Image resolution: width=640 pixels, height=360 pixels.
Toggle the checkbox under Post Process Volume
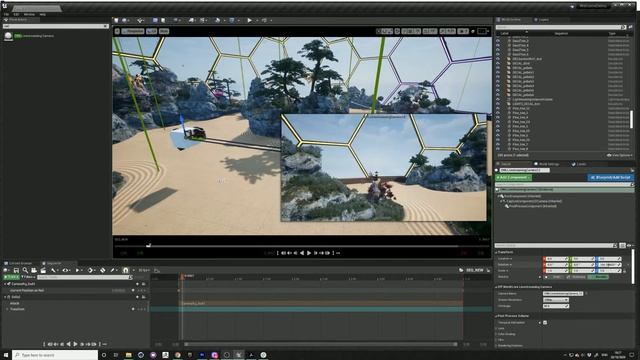545,322
